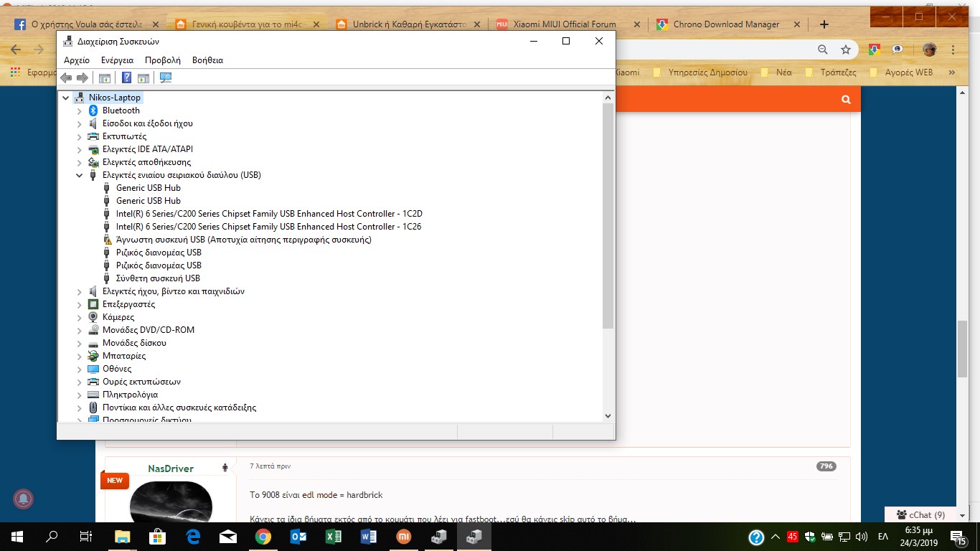This screenshot has width=980, height=551.
Task: Switch to the Facebook Voula message tab
Action: [x=86, y=24]
